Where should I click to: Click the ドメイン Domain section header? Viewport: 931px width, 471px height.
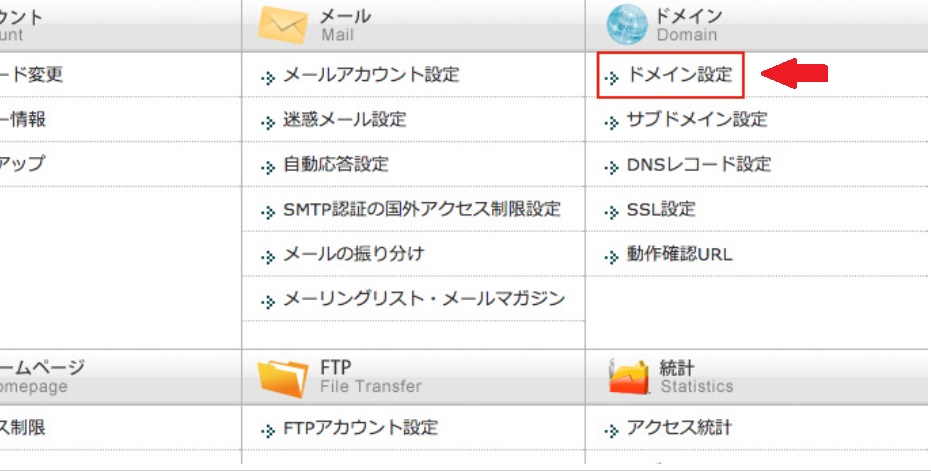[x=688, y=25]
